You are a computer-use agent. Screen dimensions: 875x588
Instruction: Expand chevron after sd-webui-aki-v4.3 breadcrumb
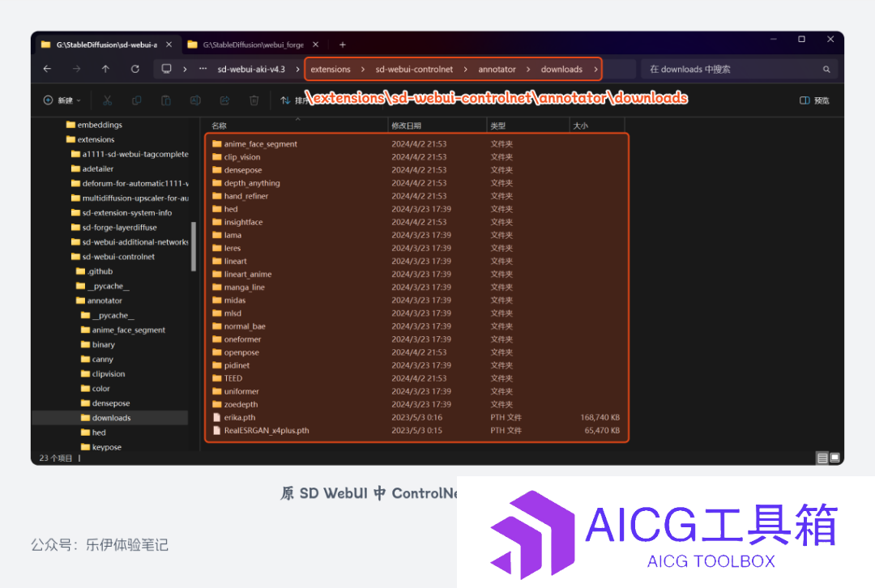coord(297,69)
